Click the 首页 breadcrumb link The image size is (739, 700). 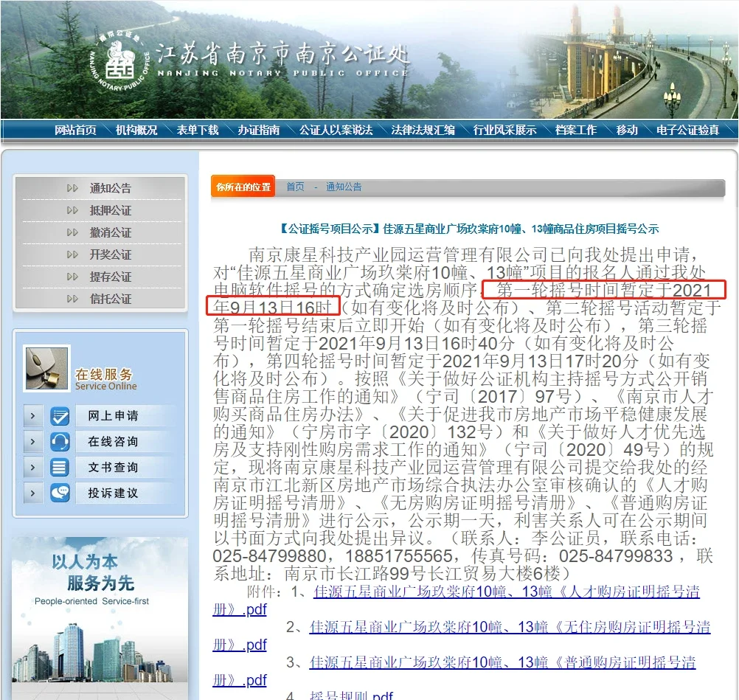[296, 187]
